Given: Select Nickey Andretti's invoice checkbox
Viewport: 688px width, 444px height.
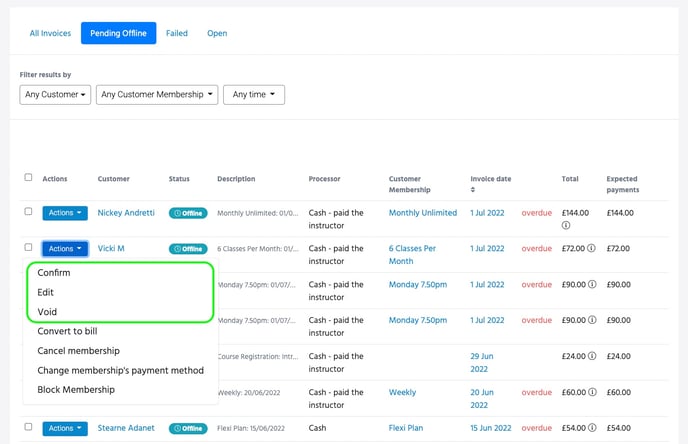Looking at the screenshot, I should (x=28, y=212).
